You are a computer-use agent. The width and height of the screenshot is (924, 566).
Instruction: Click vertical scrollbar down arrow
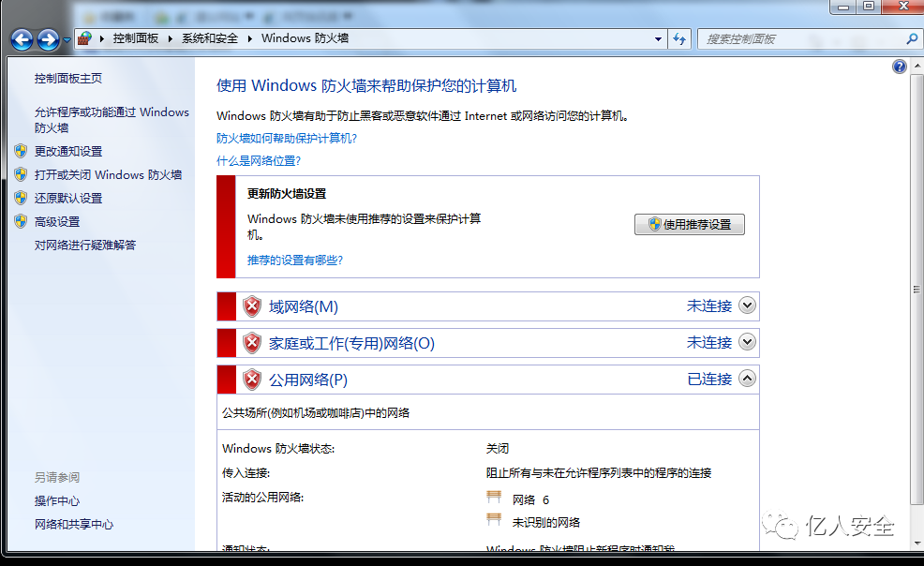(x=917, y=543)
